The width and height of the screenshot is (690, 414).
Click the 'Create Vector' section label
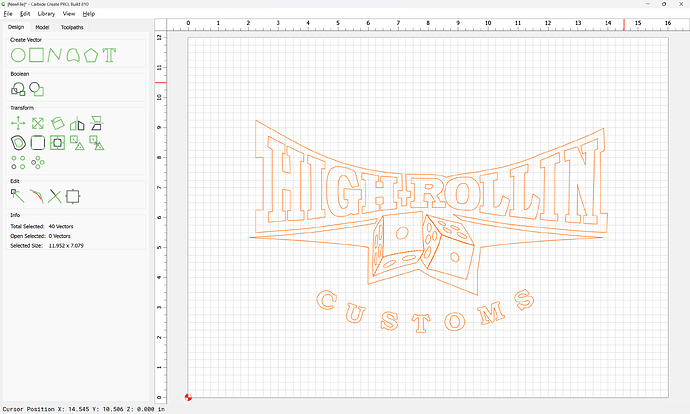click(x=26, y=40)
